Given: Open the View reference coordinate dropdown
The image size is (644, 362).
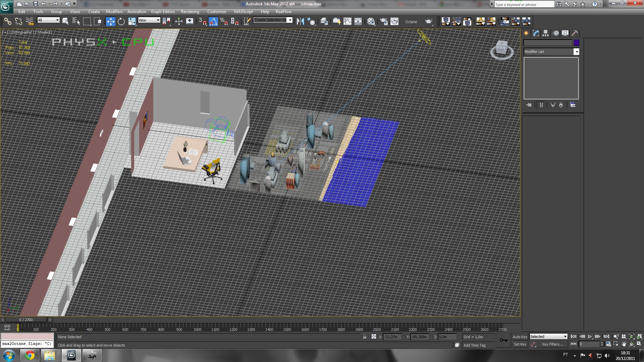Looking at the screenshot, I should pos(149,20).
